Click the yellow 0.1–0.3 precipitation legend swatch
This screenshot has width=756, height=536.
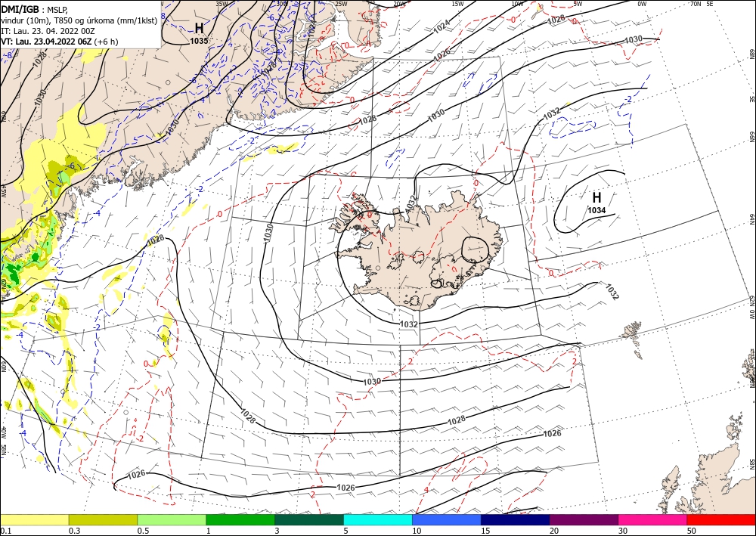point(34,519)
